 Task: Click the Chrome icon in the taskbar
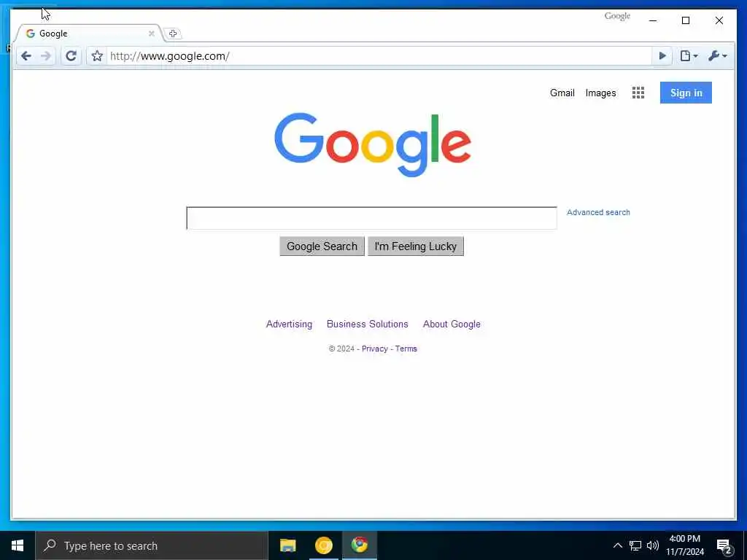[360, 545]
